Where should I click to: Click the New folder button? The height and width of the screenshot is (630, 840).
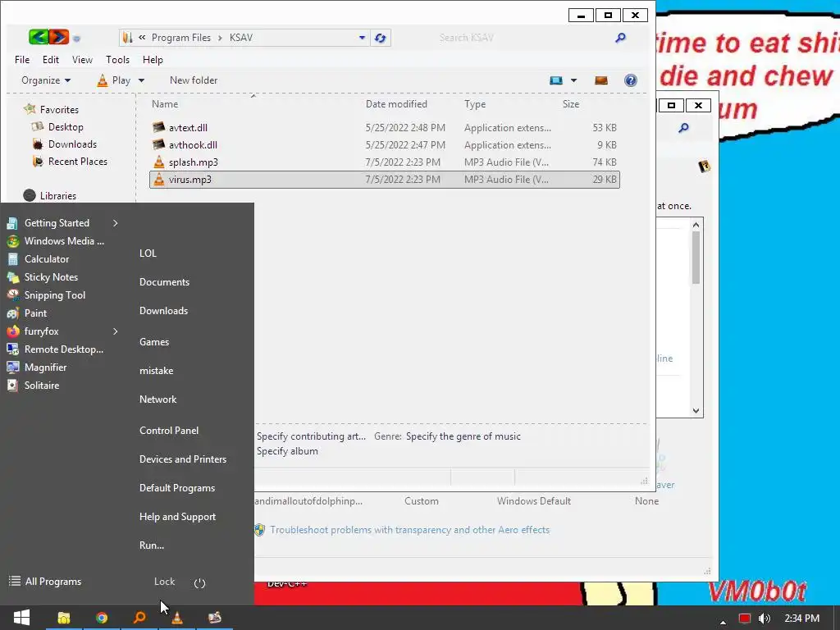click(194, 80)
